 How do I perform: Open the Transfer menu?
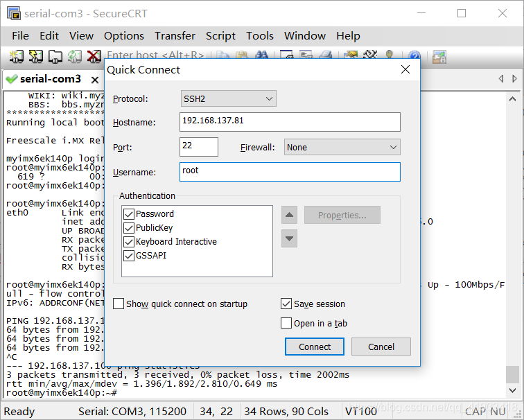pyautogui.click(x=175, y=36)
